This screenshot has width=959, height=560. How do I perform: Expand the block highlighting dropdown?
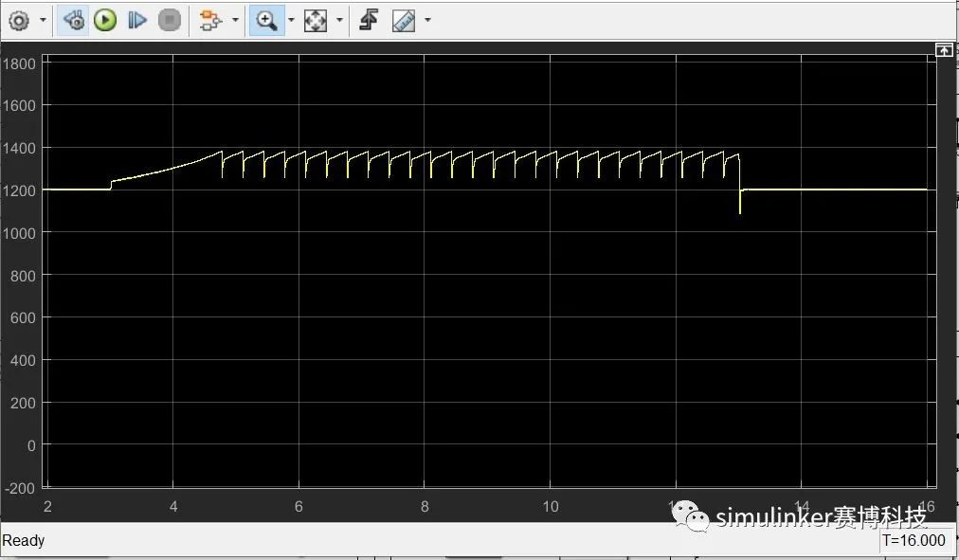234,20
